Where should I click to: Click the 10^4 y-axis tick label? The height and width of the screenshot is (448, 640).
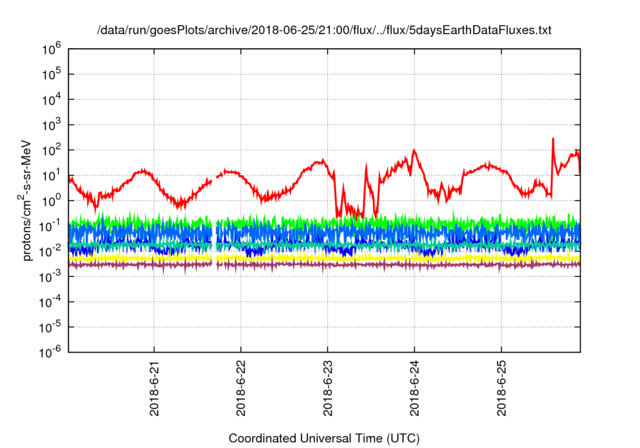[x=51, y=100]
